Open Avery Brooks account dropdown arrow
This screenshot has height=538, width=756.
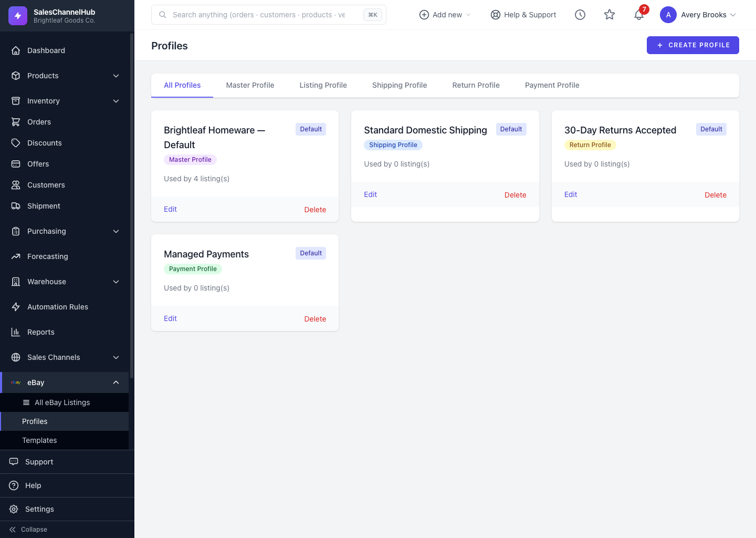click(x=733, y=15)
